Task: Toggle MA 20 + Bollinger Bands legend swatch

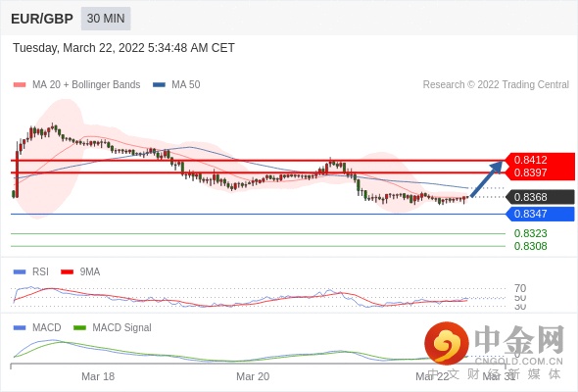Action: click(x=20, y=85)
